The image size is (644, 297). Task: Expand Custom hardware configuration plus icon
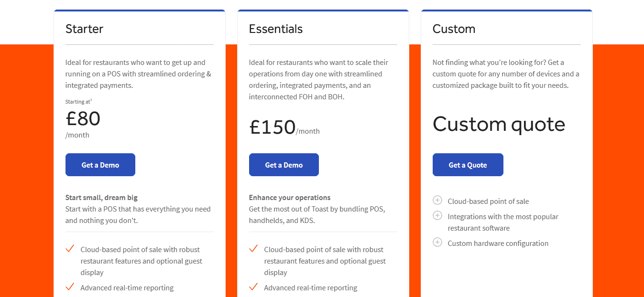click(437, 242)
